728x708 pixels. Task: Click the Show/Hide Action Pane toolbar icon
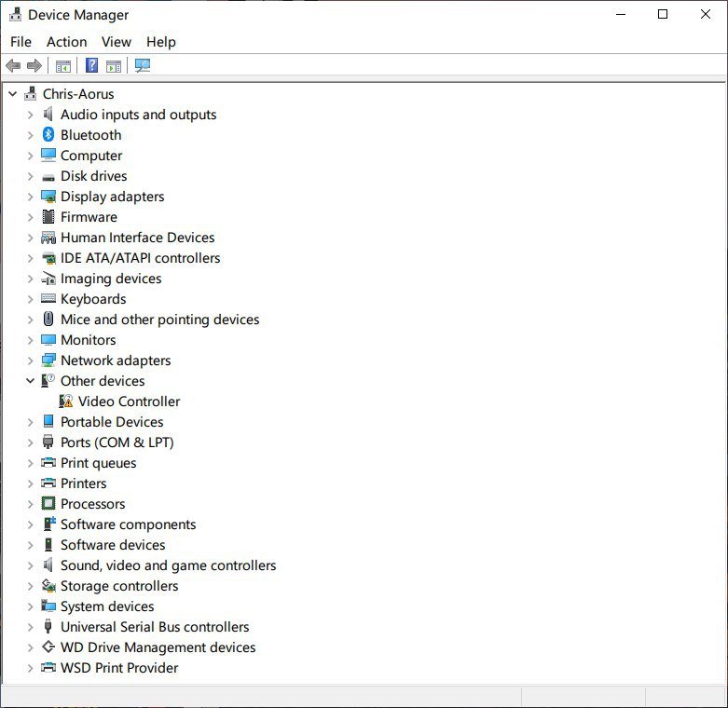[x=114, y=66]
